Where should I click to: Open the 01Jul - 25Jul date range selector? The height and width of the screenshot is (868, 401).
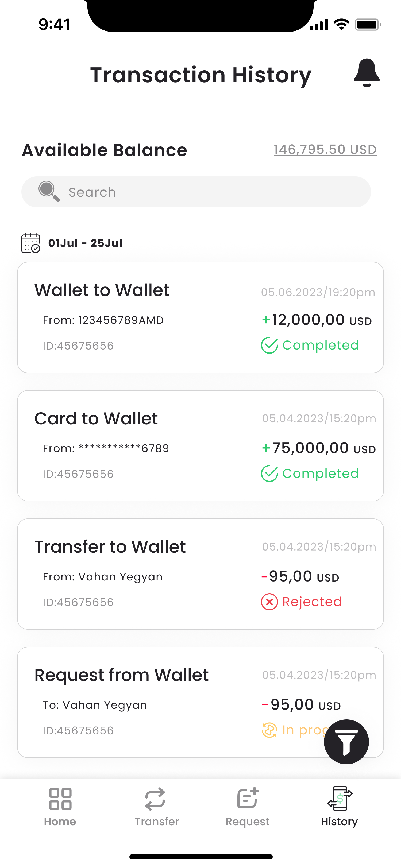coord(85,243)
